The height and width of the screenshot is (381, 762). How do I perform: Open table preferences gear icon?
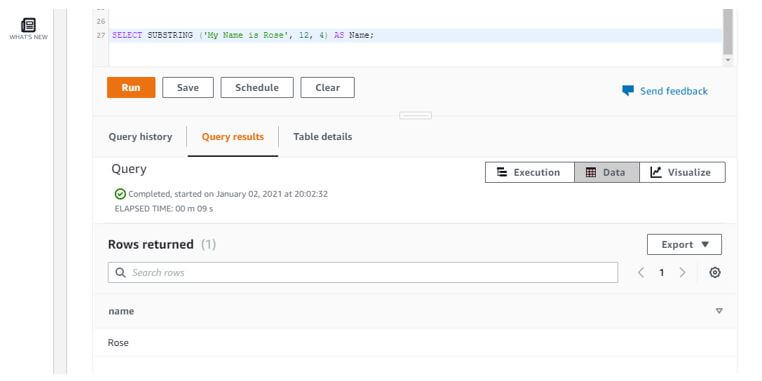[714, 273]
